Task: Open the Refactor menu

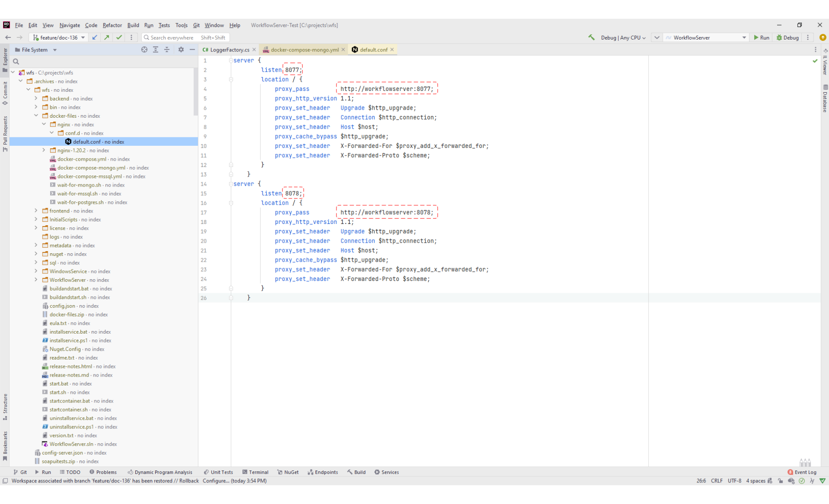Action: 112,25
